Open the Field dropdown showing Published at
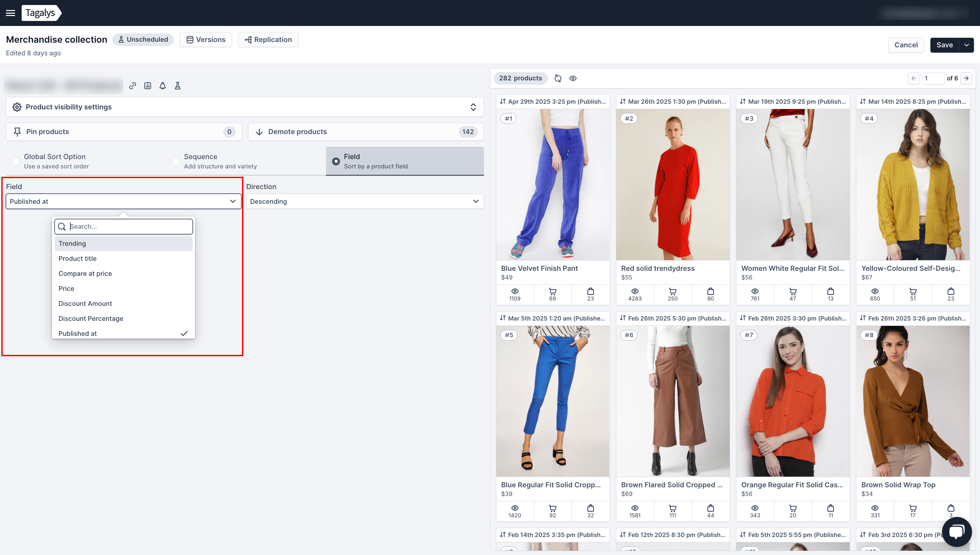 pos(123,201)
